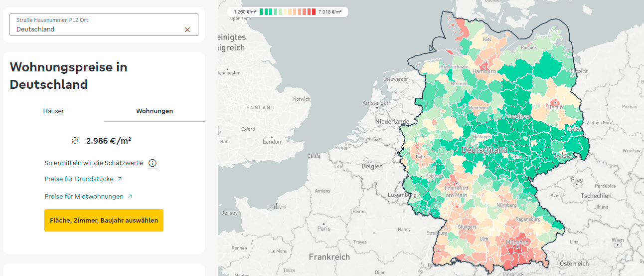Screen dimensions: 644x276
Task: Switch to the Häuser tab
Action: [x=54, y=111]
